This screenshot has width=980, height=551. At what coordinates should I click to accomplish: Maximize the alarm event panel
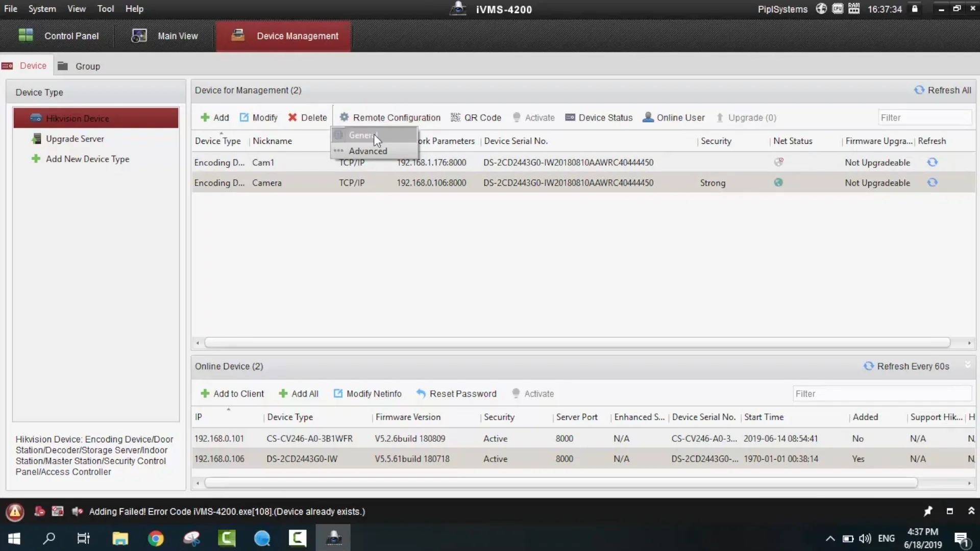click(x=949, y=511)
